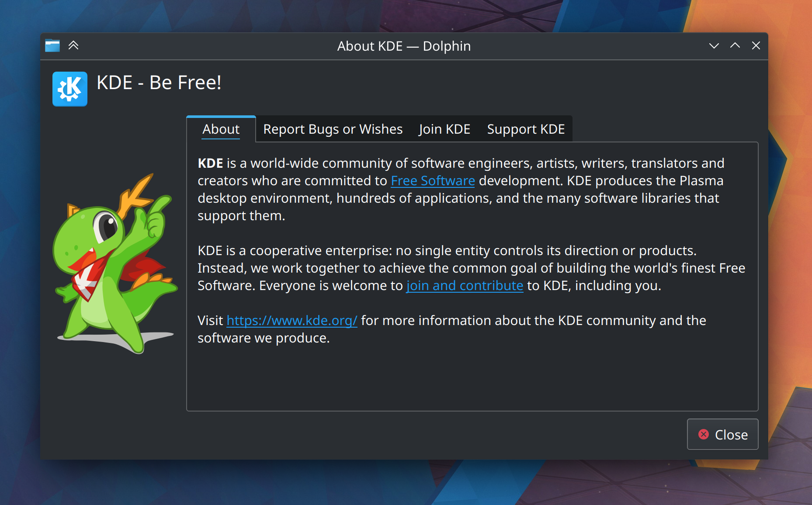Click the About KDE — Dolphin title text
The image size is (812, 505).
(x=403, y=46)
